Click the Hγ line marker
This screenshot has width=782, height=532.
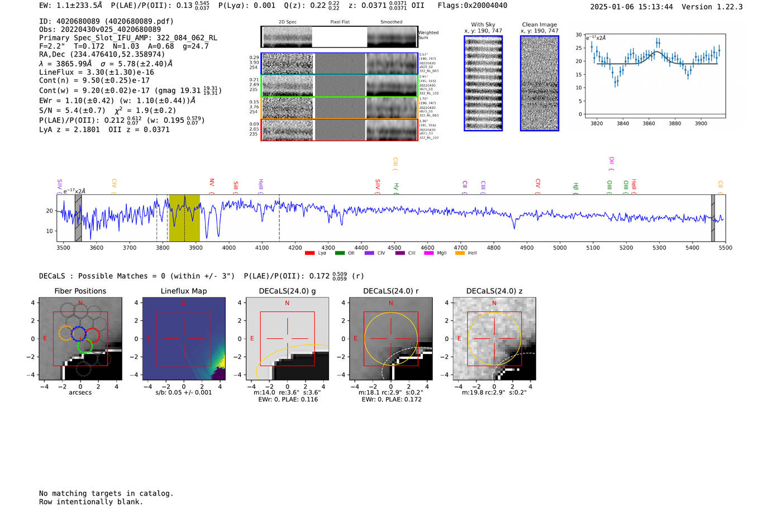[396, 188]
